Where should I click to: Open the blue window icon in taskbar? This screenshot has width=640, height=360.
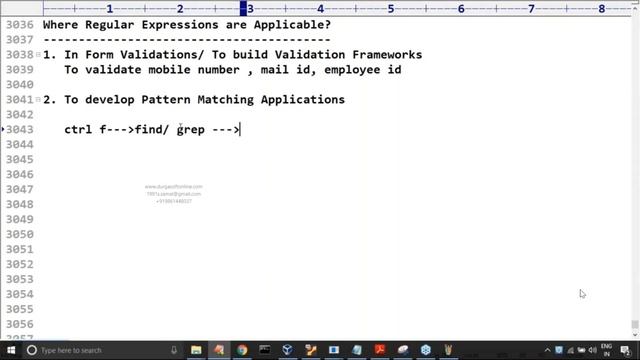click(334, 350)
